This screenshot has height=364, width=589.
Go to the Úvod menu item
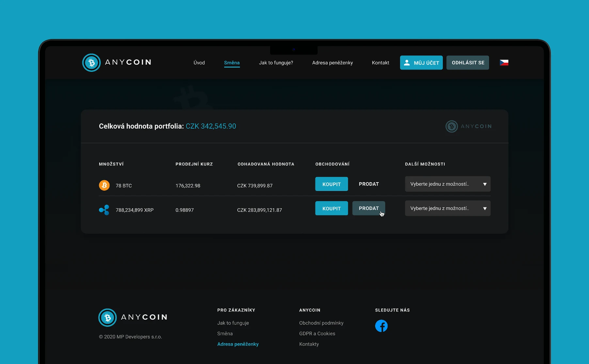coord(199,63)
